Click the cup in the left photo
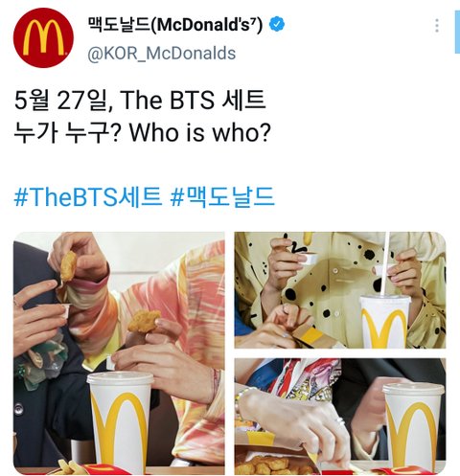Image resolution: width=460 pixels, height=476 pixels. [120, 420]
